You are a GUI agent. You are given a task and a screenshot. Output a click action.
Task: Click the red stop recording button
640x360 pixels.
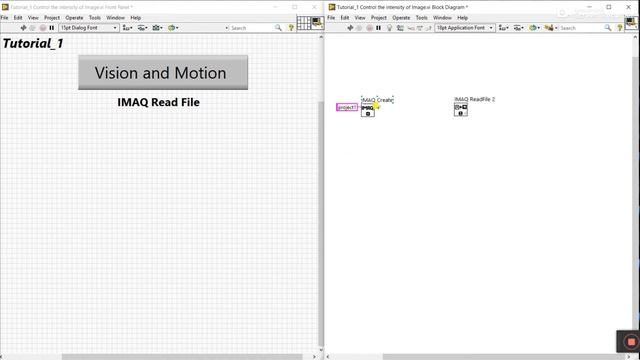click(631, 342)
